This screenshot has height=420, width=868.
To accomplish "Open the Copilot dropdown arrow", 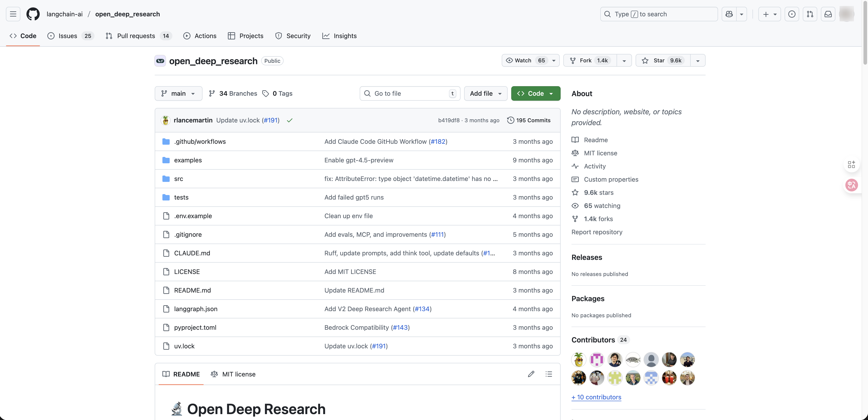I will click(742, 14).
